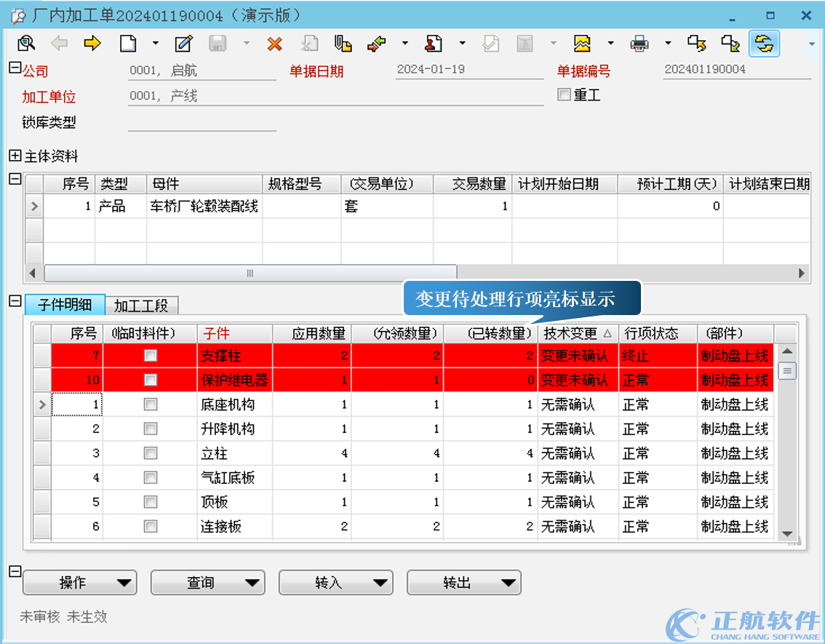This screenshot has height=644, width=825.
Task: Toggle 临时料件 checkbox for 顶板 row
Action: [151, 501]
